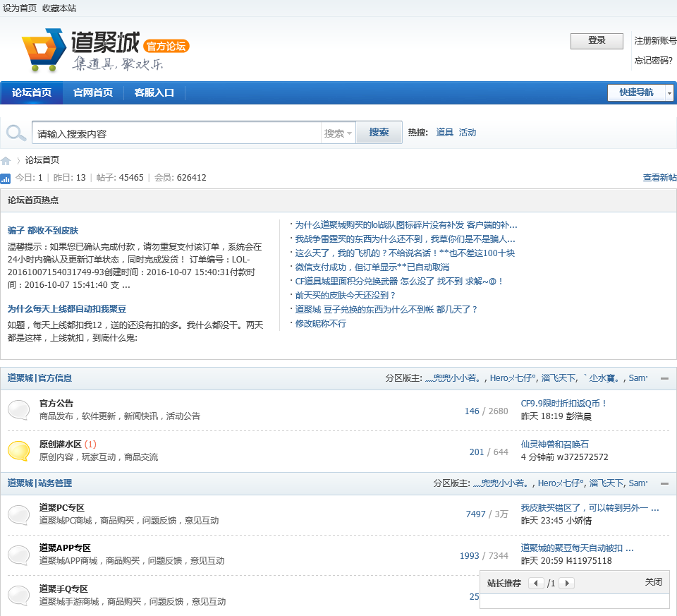Open the 道聚PC专区 forum
The image size is (677, 616).
pyautogui.click(x=62, y=508)
